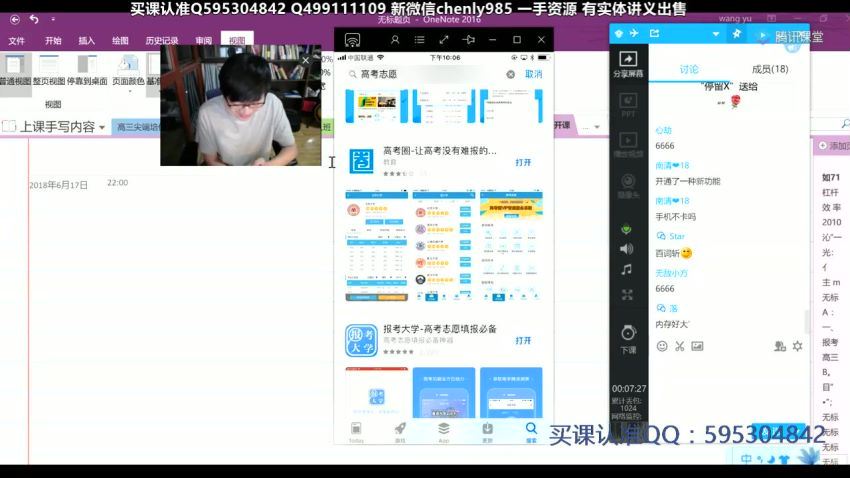Screen dimensions: 850x478
Task: Select the App Store Search tab
Action: point(531,432)
